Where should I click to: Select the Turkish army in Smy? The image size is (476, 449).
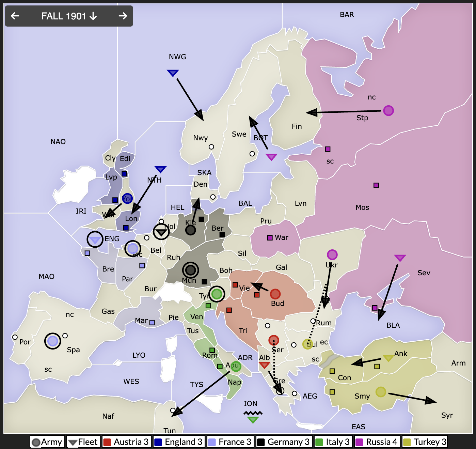coord(381,392)
